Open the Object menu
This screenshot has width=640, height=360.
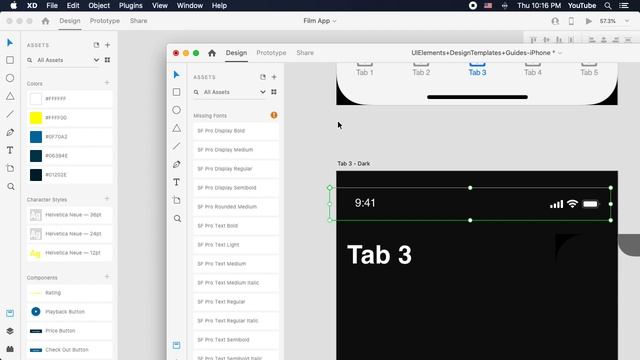pyautogui.click(x=99, y=6)
